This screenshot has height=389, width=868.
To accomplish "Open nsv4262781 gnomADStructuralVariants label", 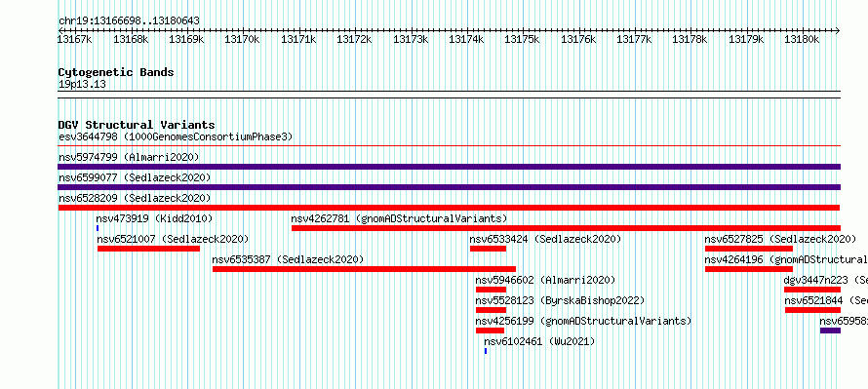I will click(x=399, y=218).
